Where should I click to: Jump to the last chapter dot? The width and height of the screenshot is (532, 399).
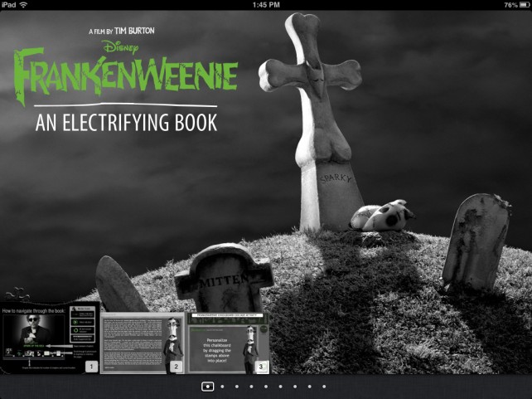pos(324,387)
